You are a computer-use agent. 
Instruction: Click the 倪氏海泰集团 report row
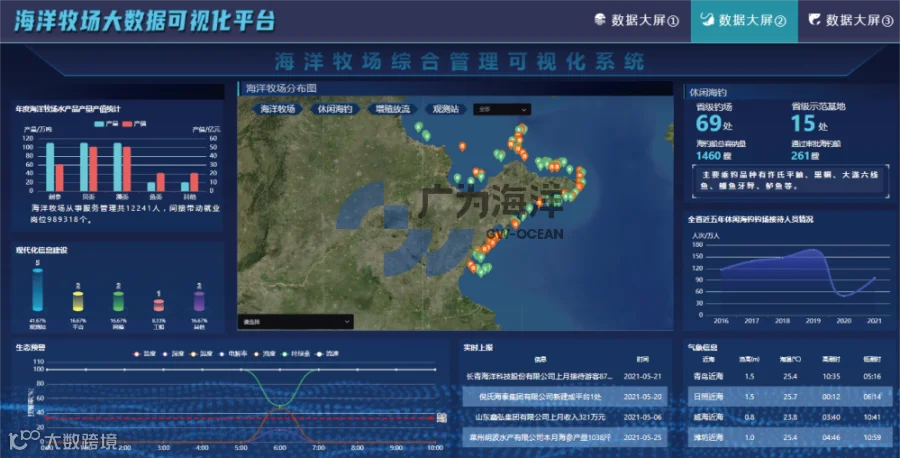click(564, 397)
